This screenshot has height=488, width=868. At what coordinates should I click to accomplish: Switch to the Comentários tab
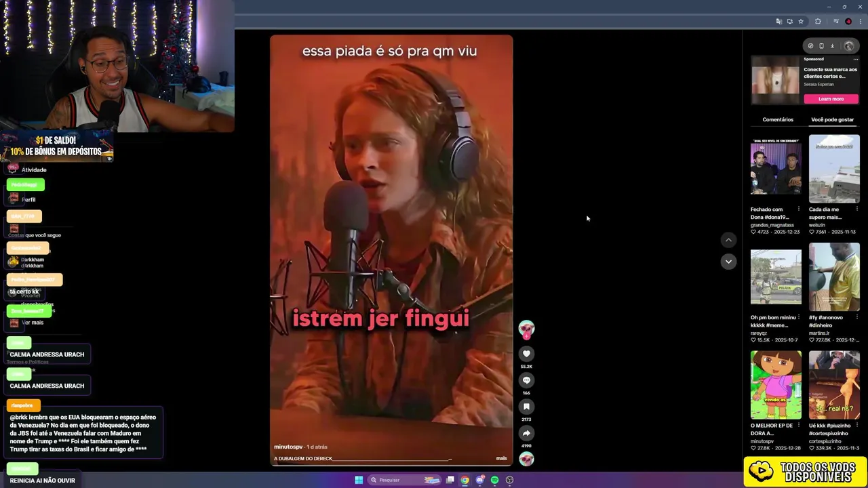pyautogui.click(x=778, y=119)
